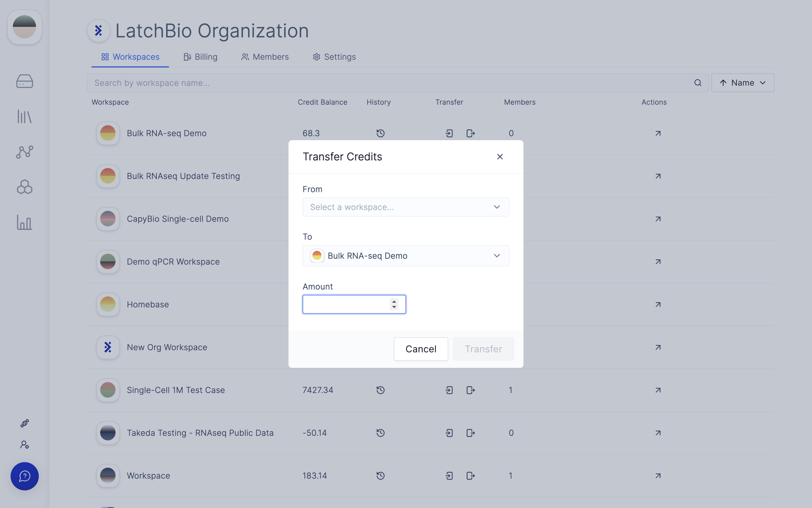The height and width of the screenshot is (508, 812).
Task: Switch to the Members tab
Action: click(265, 57)
